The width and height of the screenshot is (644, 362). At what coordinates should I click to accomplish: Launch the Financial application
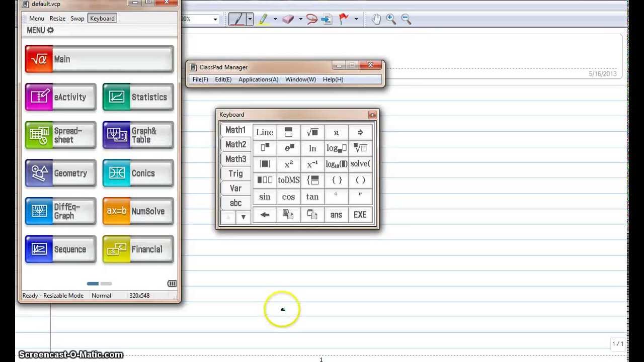pos(138,249)
